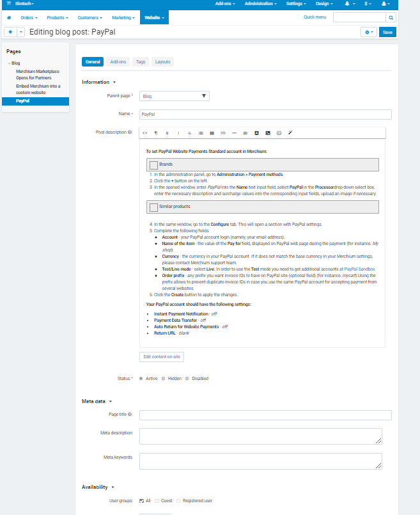This screenshot has height=515, width=420.
Task: Insert video in post description
Action: point(279,133)
